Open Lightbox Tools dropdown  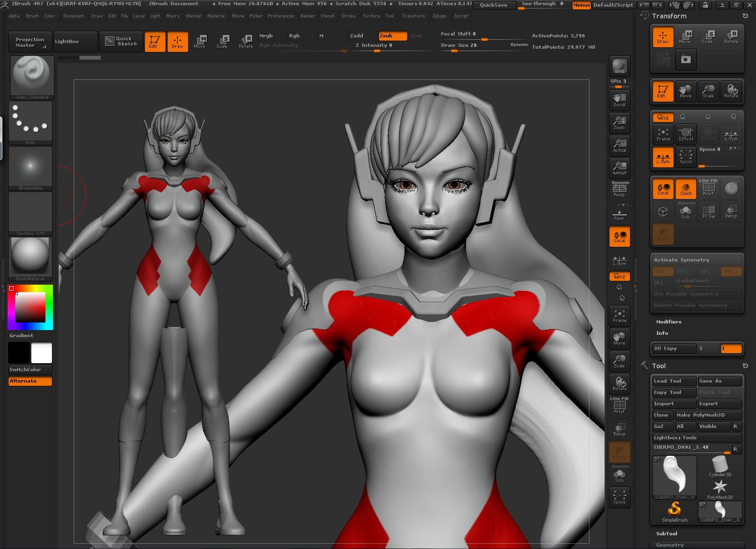(x=697, y=437)
